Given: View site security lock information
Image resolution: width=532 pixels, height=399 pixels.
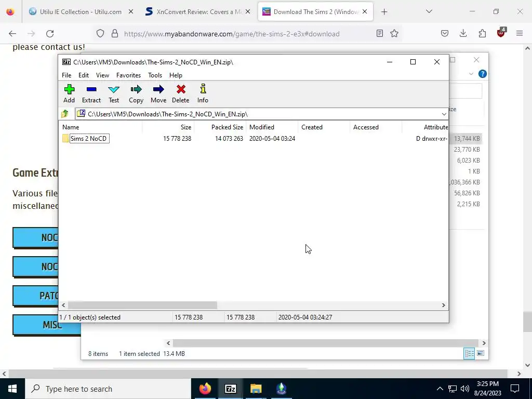Looking at the screenshot, I should (x=115, y=34).
